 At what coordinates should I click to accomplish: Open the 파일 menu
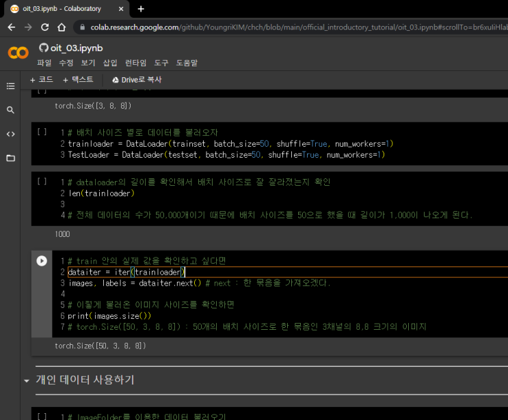[x=44, y=63]
